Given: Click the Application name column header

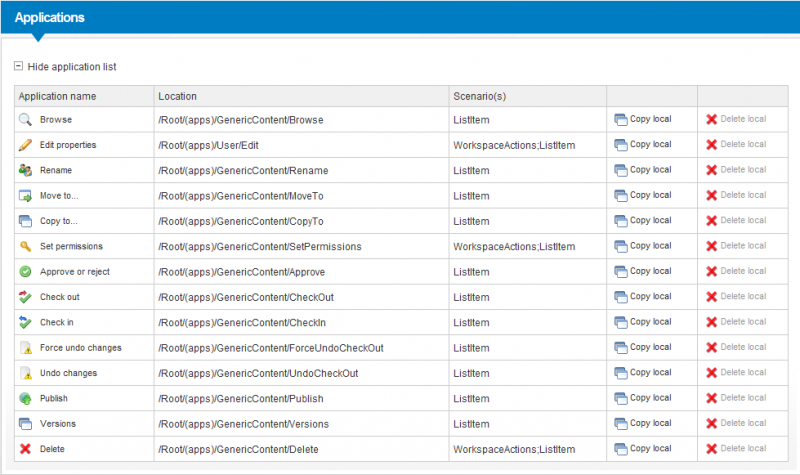Looking at the screenshot, I should pyautogui.click(x=84, y=96).
